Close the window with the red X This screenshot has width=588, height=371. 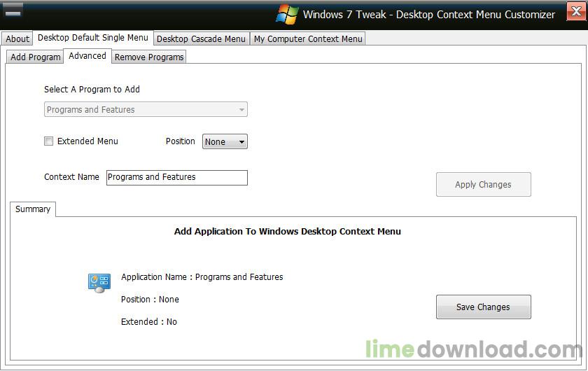[576, 12]
